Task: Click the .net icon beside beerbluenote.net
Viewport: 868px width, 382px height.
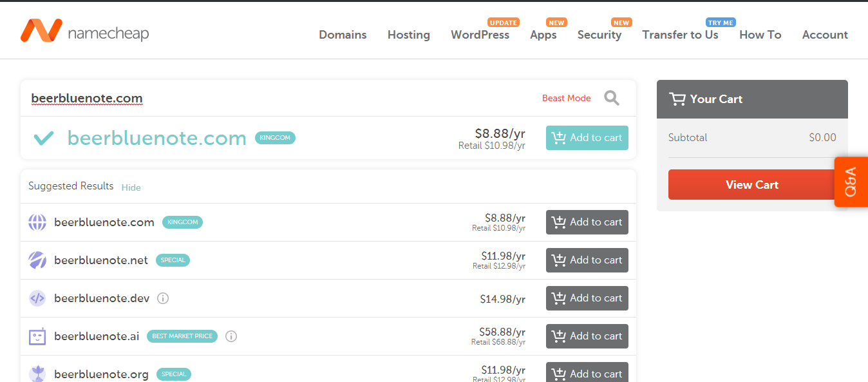Action: pos(37,260)
